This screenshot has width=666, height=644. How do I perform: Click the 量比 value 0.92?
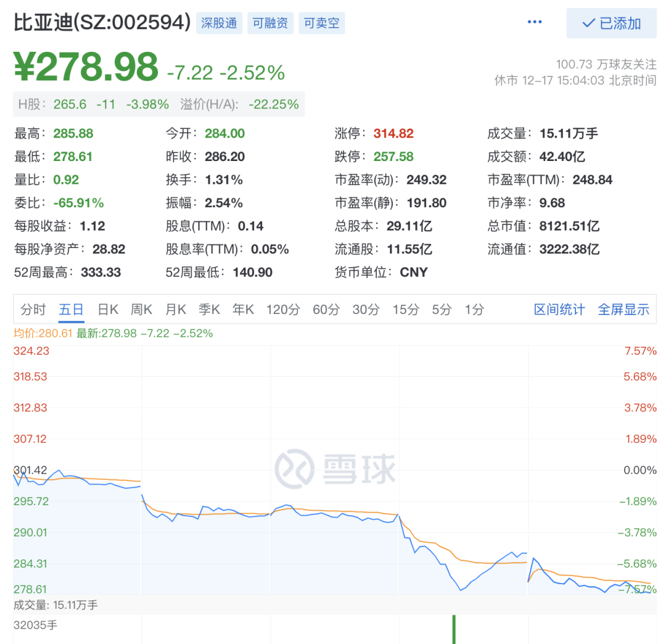pyautogui.click(x=66, y=180)
